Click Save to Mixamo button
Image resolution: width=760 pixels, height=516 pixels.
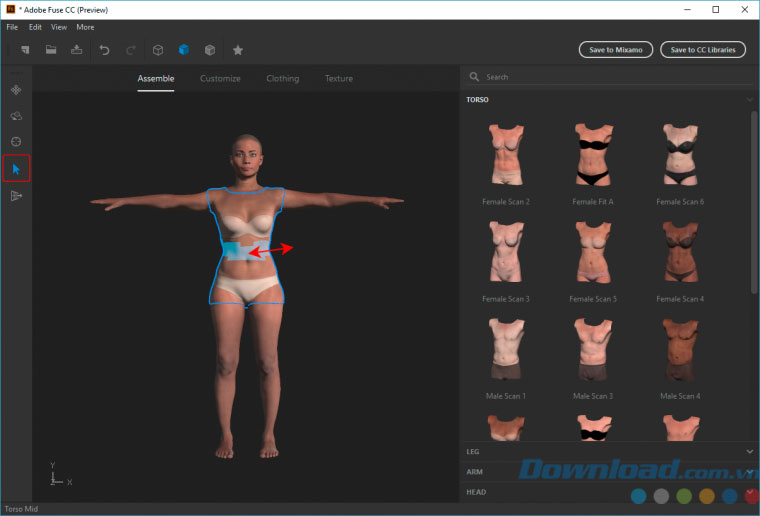pyautogui.click(x=616, y=49)
